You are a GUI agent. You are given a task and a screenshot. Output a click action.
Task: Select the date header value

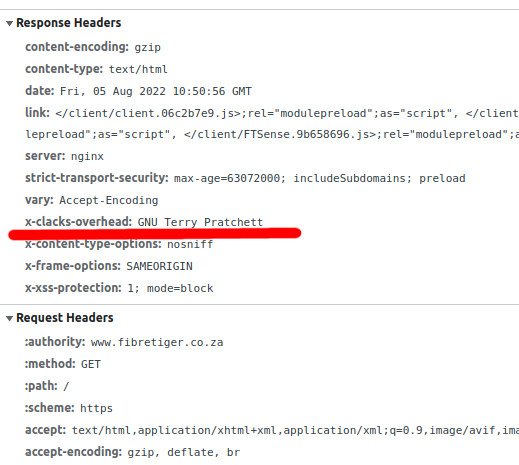point(156,91)
